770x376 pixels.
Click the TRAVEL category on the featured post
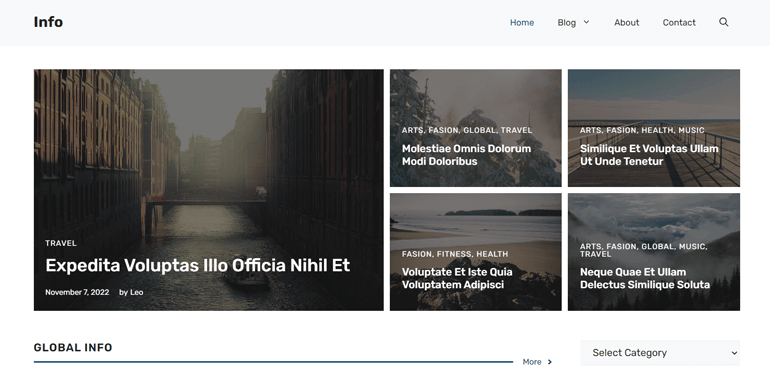coord(61,243)
